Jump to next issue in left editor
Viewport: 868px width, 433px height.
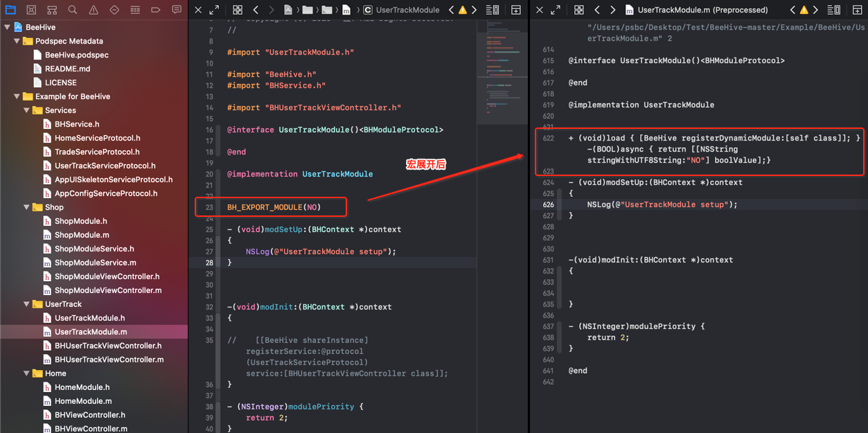(x=474, y=10)
